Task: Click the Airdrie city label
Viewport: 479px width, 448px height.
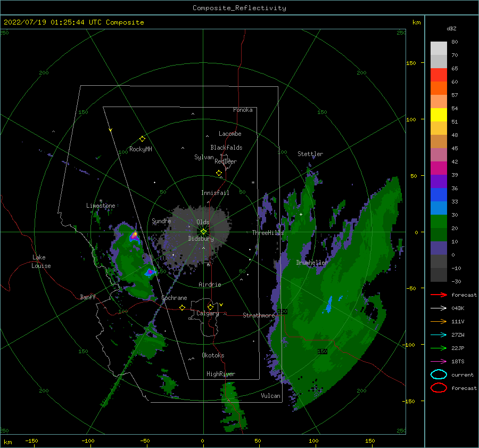Action: coord(210,284)
